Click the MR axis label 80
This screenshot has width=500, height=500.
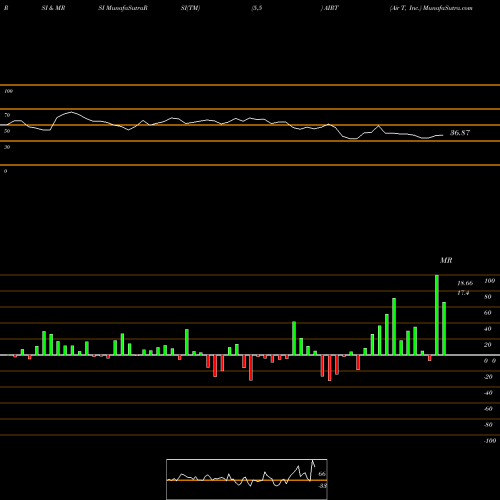pos(488,297)
